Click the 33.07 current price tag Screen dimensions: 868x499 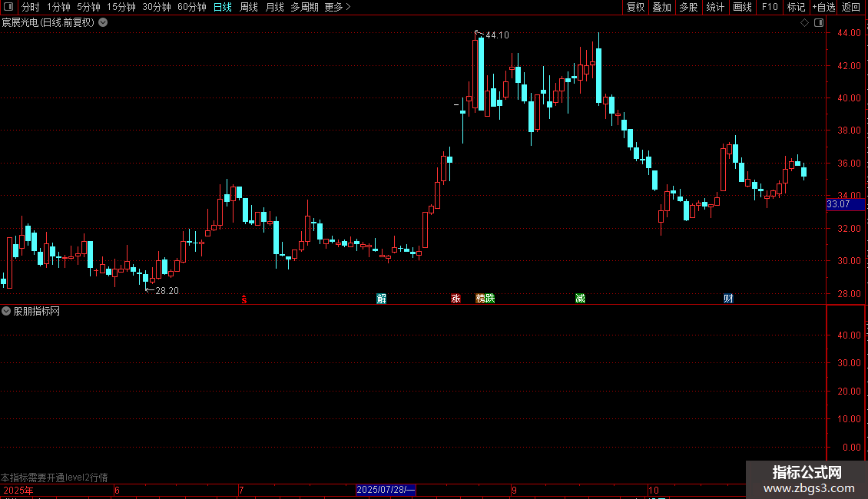pos(845,204)
